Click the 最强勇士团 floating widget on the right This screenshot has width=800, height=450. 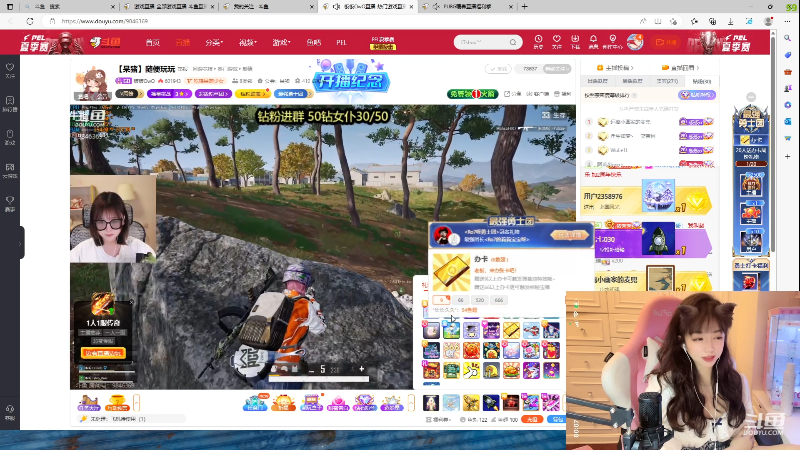[x=751, y=118]
